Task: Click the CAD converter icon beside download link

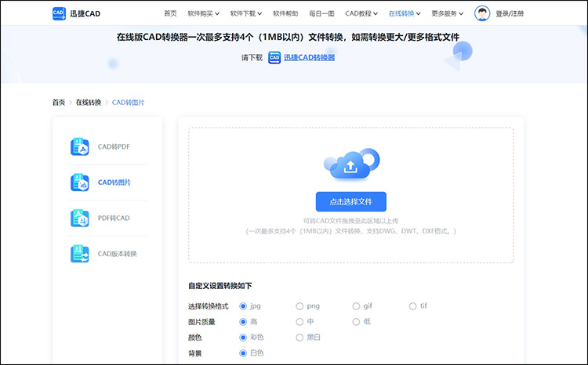Action: pyautogui.click(x=274, y=57)
